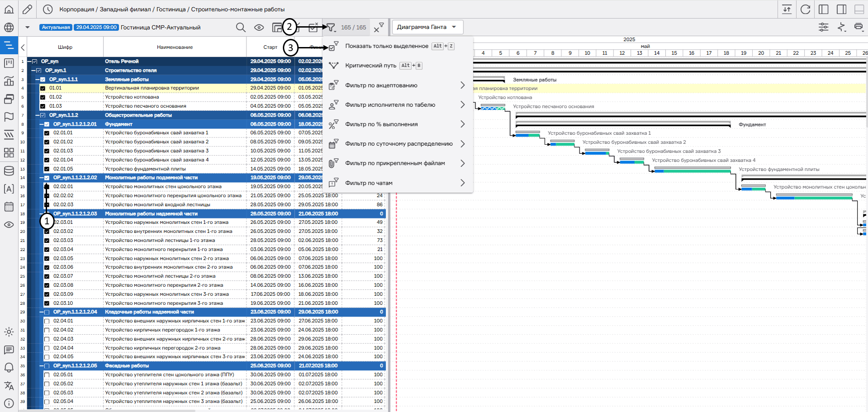The height and width of the screenshot is (412, 868).
Task: Click the refresh icon at top right
Action: pos(805,9)
